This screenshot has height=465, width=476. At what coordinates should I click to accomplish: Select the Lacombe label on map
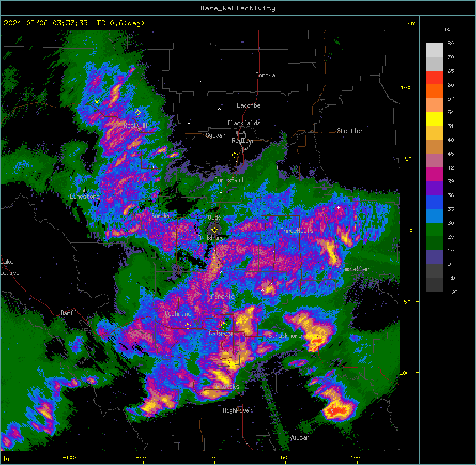[248, 105]
